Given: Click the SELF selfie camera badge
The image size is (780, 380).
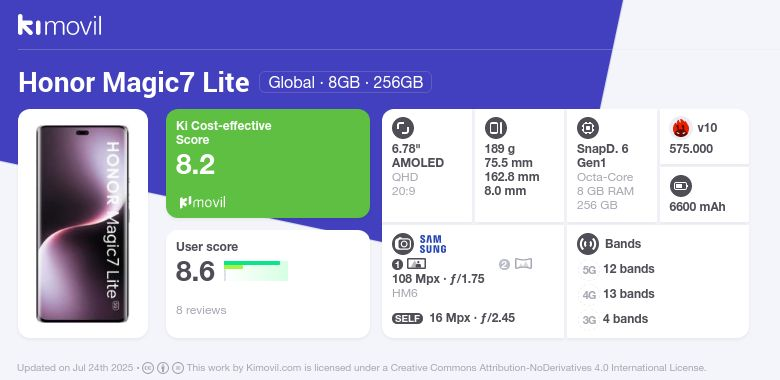Looking at the screenshot, I should [407, 318].
